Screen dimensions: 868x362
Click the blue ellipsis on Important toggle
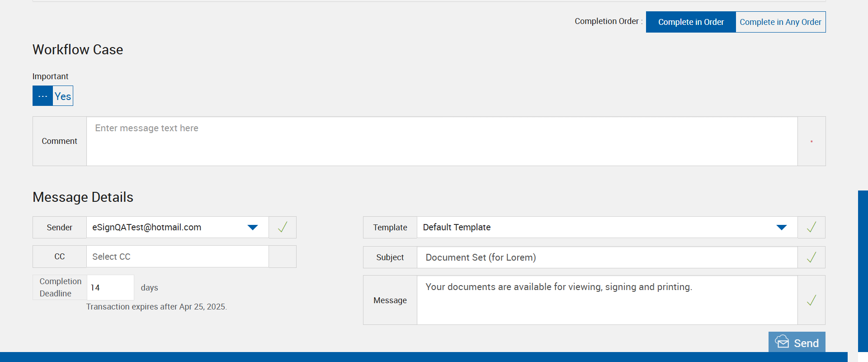pos(42,96)
